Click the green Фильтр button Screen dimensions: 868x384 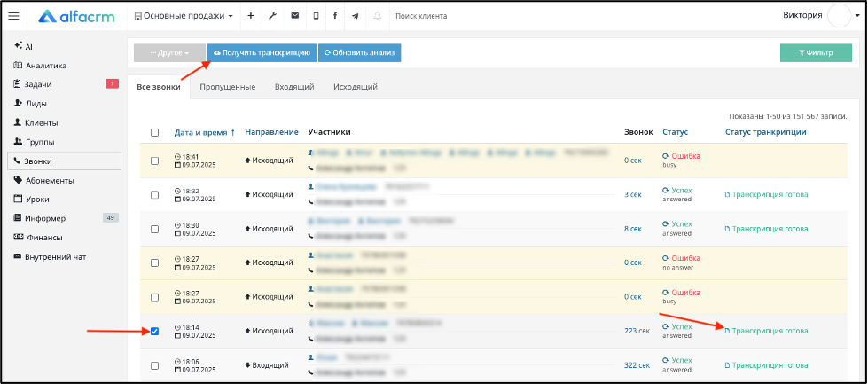[816, 53]
